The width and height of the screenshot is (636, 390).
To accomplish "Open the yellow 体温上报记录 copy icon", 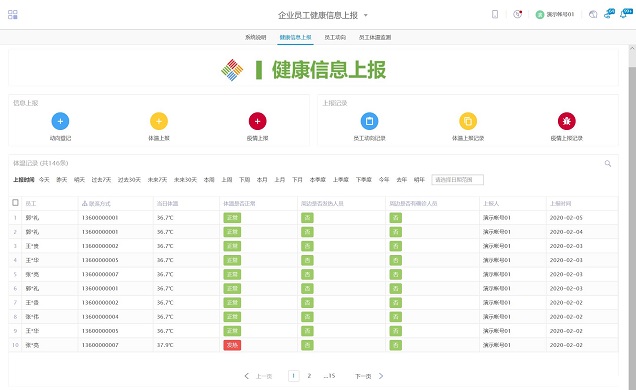I will (468, 121).
